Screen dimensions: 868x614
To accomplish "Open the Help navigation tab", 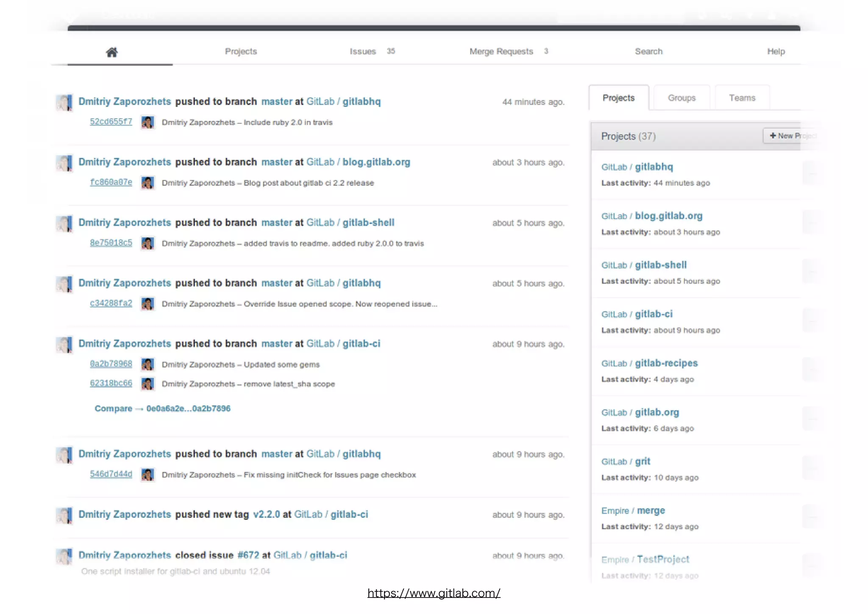I will click(x=776, y=51).
